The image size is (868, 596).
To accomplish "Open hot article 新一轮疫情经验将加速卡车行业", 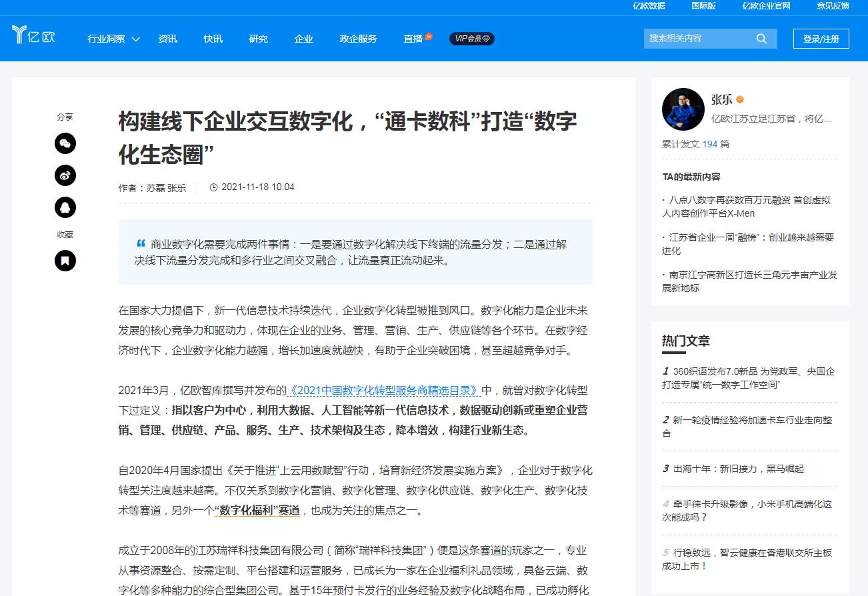I will pyautogui.click(x=747, y=427).
